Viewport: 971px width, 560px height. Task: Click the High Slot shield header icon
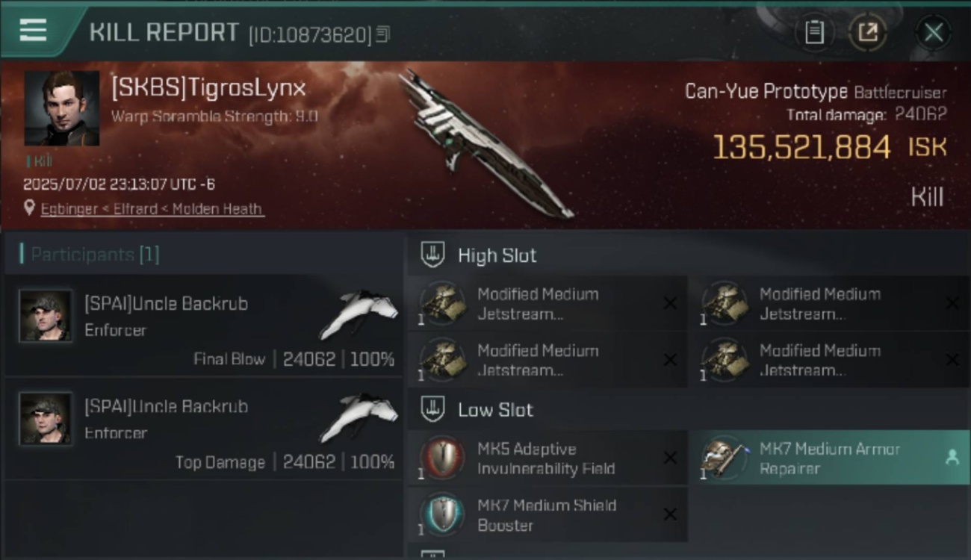point(433,255)
